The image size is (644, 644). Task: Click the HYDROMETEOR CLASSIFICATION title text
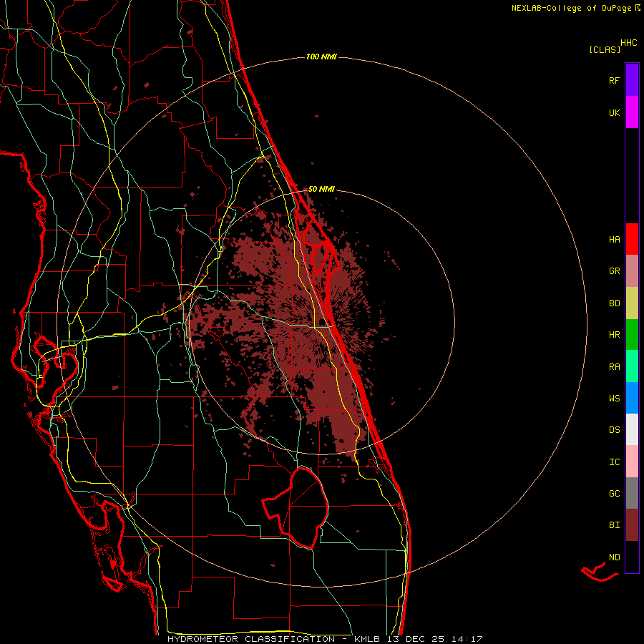[x=251, y=639]
